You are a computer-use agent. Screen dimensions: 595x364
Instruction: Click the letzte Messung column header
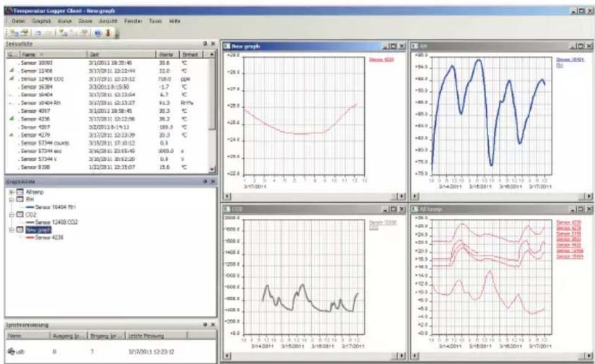pos(156,336)
